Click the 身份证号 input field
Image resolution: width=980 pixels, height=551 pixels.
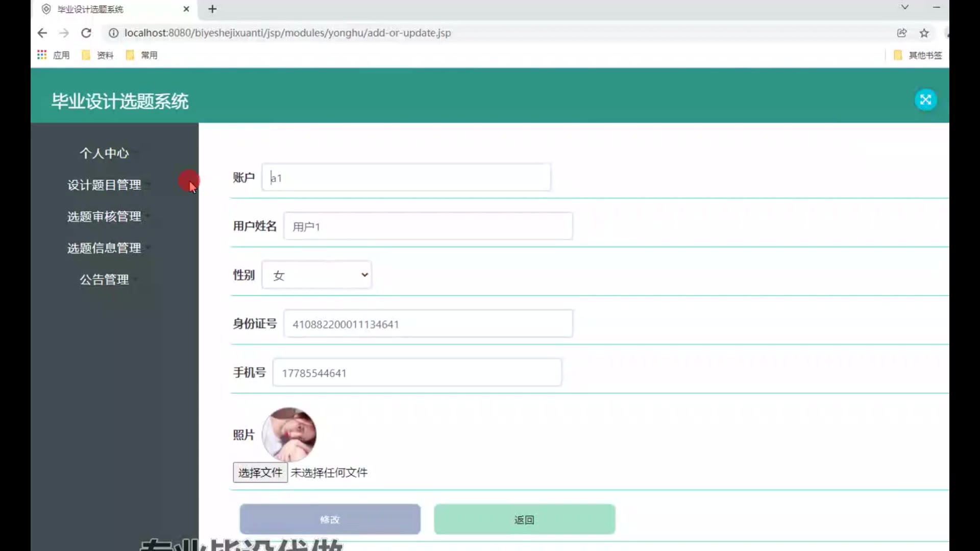428,324
